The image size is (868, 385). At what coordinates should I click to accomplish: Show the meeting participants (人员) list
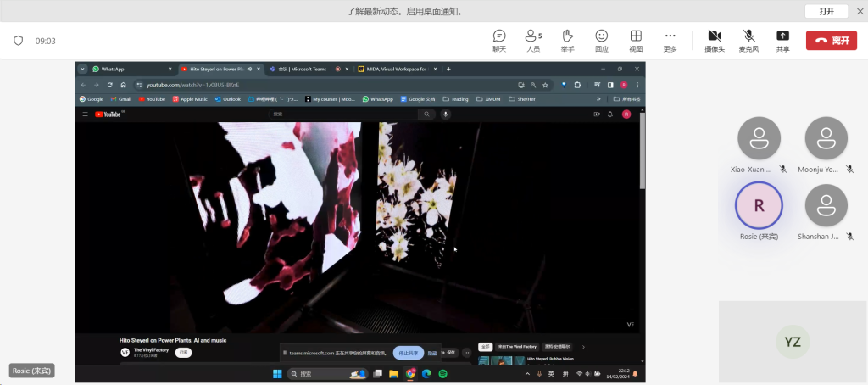click(533, 41)
